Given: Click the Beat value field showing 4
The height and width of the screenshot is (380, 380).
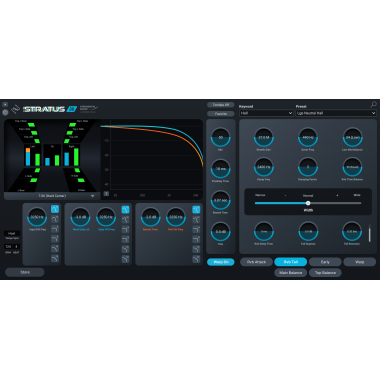Looking at the screenshot, I should pyautogui.click(x=16, y=247).
